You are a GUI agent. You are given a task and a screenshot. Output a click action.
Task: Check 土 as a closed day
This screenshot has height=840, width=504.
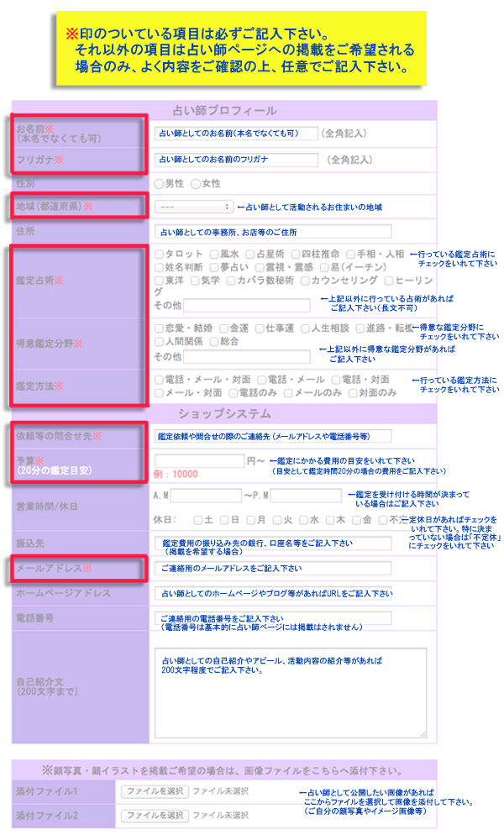click(x=198, y=520)
